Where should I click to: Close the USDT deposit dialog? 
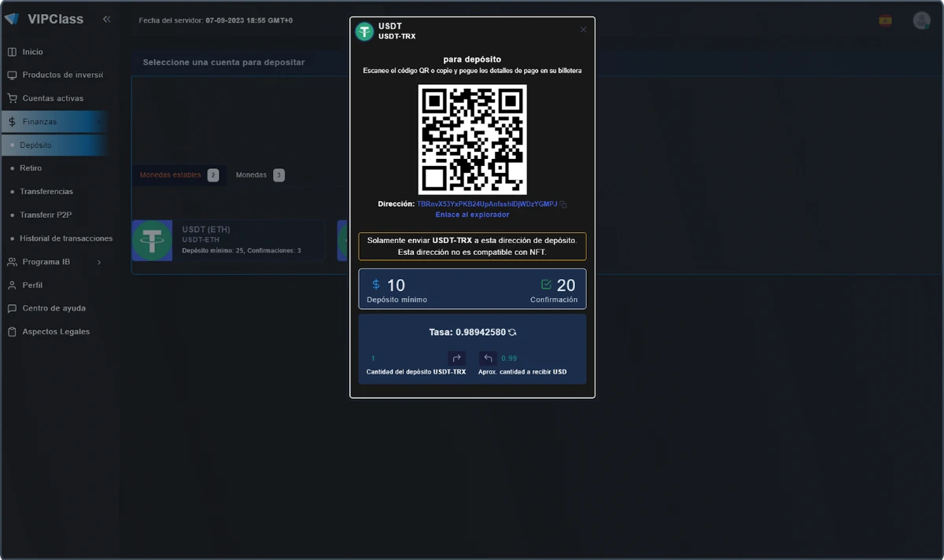pyautogui.click(x=583, y=30)
